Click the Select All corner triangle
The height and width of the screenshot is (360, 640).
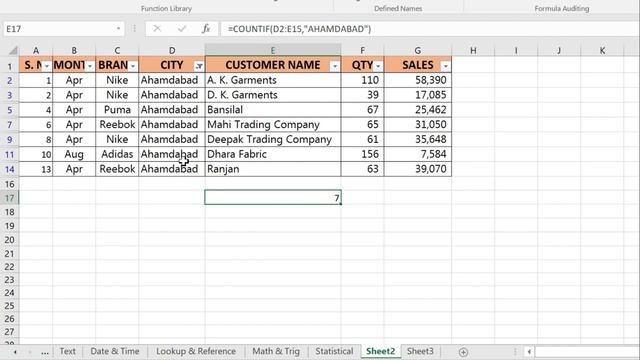(13, 51)
